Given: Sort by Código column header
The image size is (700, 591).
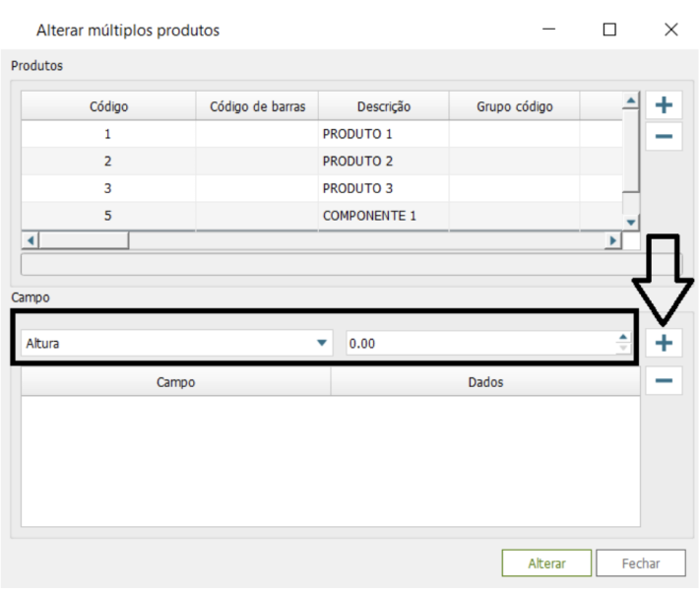Looking at the screenshot, I should pos(108,106).
